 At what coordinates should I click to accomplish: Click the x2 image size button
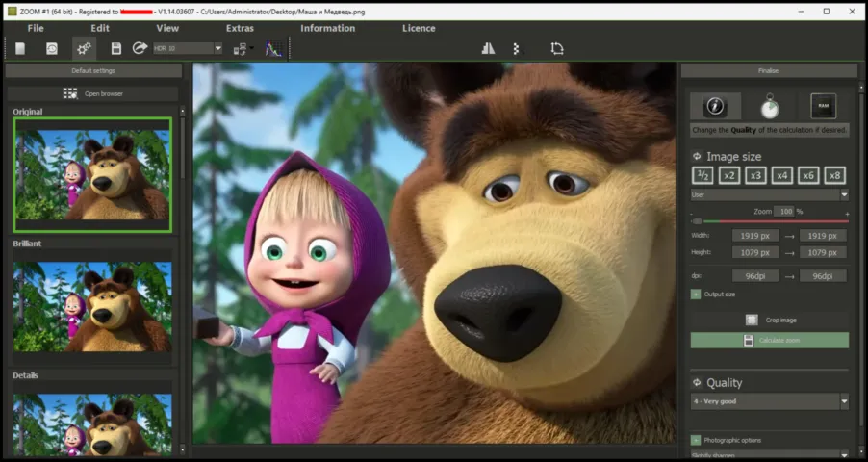[x=729, y=175]
